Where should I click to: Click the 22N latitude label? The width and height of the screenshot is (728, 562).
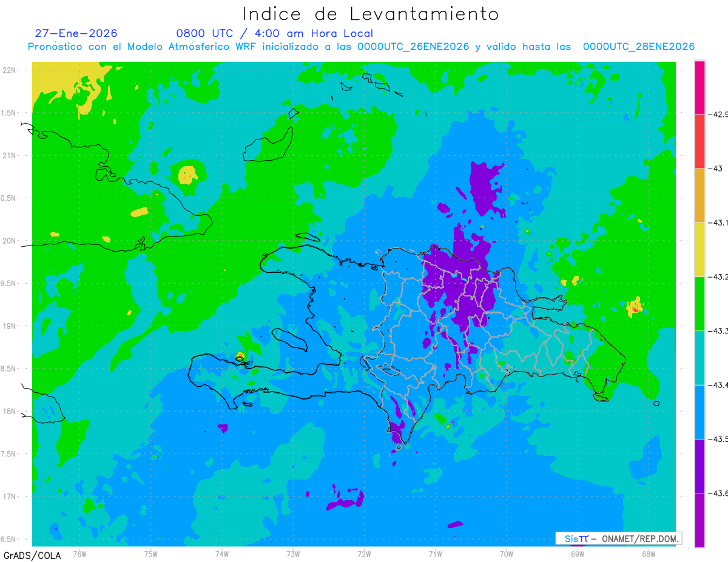pyautogui.click(x=10, y=70)
